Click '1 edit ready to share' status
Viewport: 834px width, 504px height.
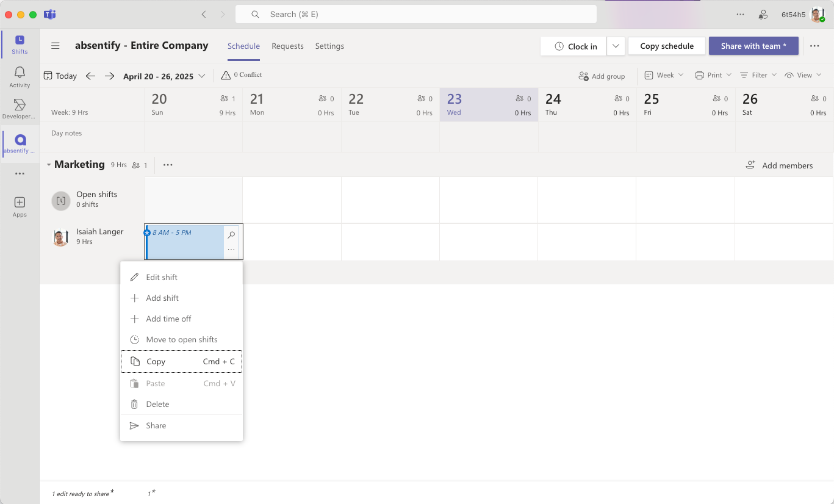(x=83, y=493)
